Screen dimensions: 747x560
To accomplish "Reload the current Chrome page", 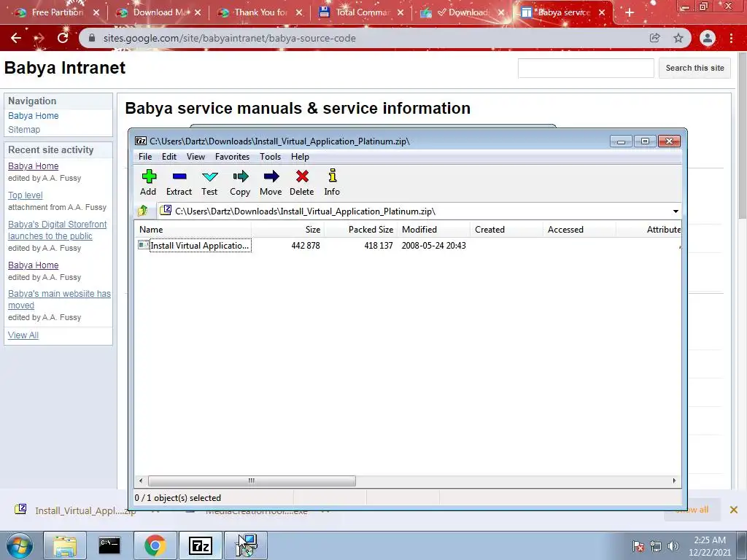I will tap(63, 38).
